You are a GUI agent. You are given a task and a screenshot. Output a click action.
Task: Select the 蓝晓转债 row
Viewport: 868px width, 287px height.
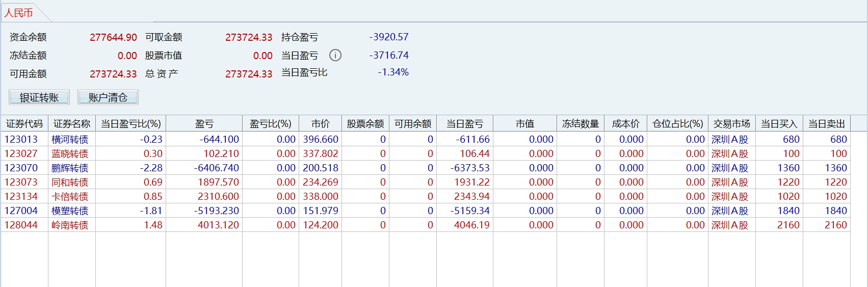tap(426, 153)
